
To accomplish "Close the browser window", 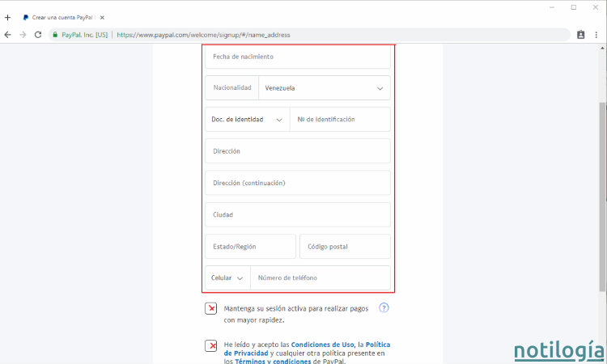I will pos(596,7).
